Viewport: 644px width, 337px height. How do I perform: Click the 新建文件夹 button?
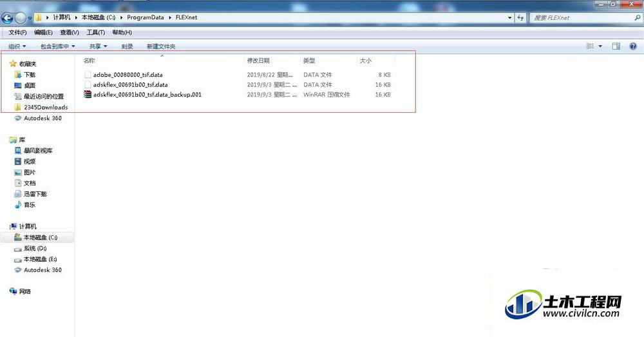point(161,46)
